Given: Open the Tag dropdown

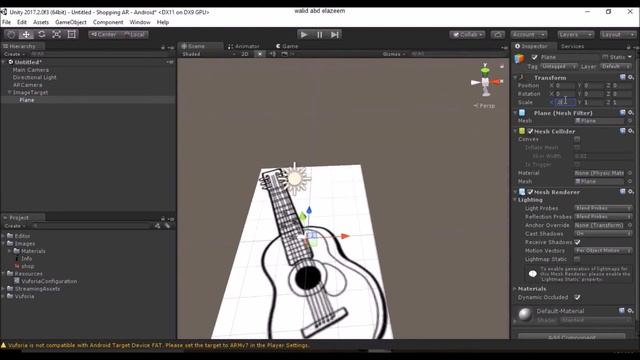Looking at the screenshot, I should pos(559,66).
